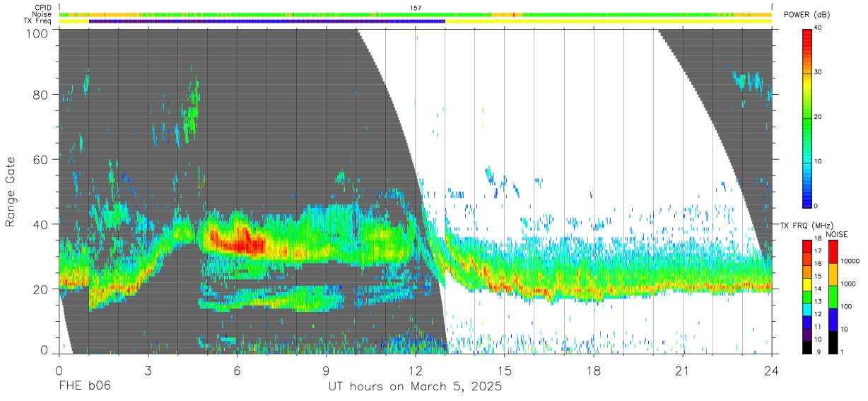Click the 18 hour tick label
Image resolution: width=868 pixels, height=401 pixels.
click(594, 371)
